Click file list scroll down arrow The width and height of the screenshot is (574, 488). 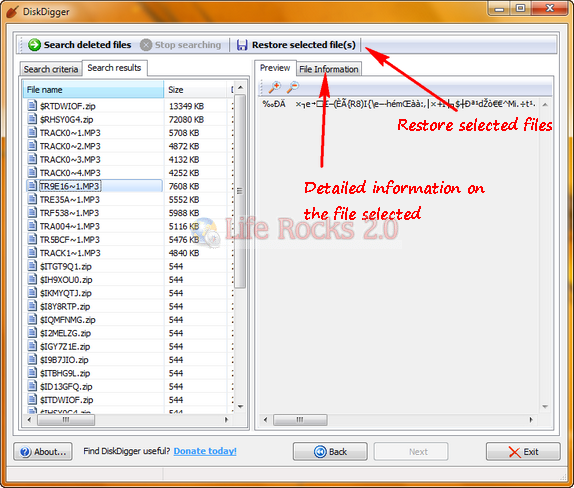(240, 406)
